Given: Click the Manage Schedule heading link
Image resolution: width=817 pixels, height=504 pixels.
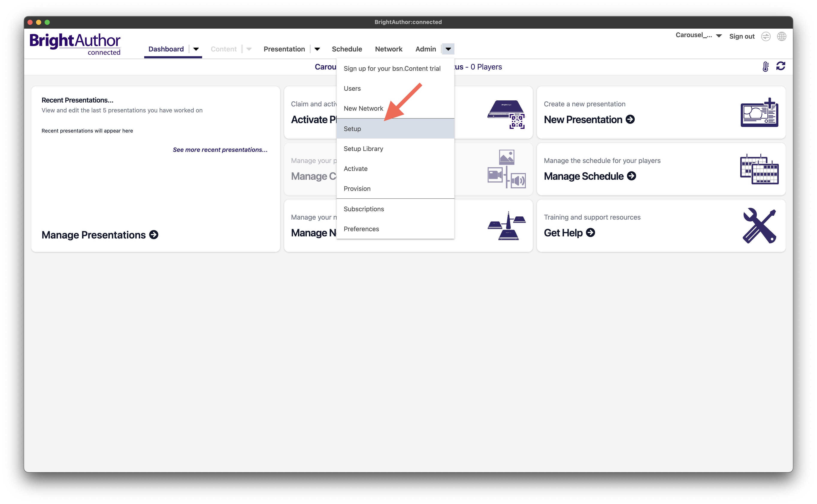Looking at the screenshot, I should pos(584,176).
